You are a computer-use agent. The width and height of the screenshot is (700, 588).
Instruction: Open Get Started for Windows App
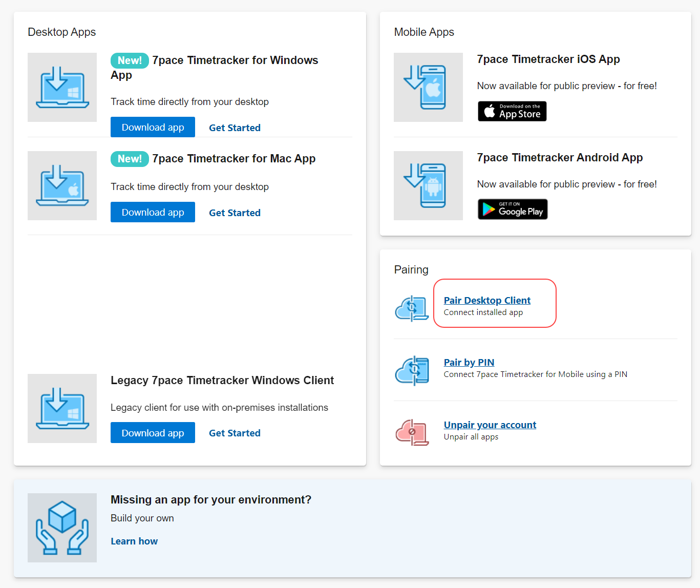tap(235, 128)
